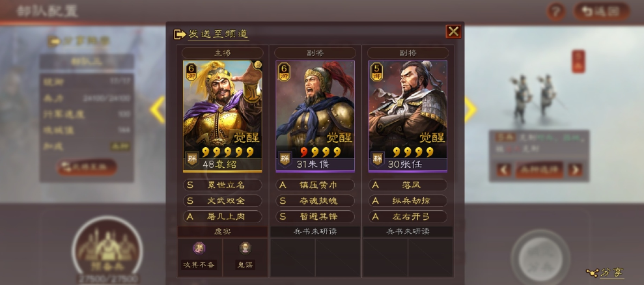The width and height of the screenshot is (644, 285).
Task: Select the 张任 hero card
Action: (x=408, y=116)
